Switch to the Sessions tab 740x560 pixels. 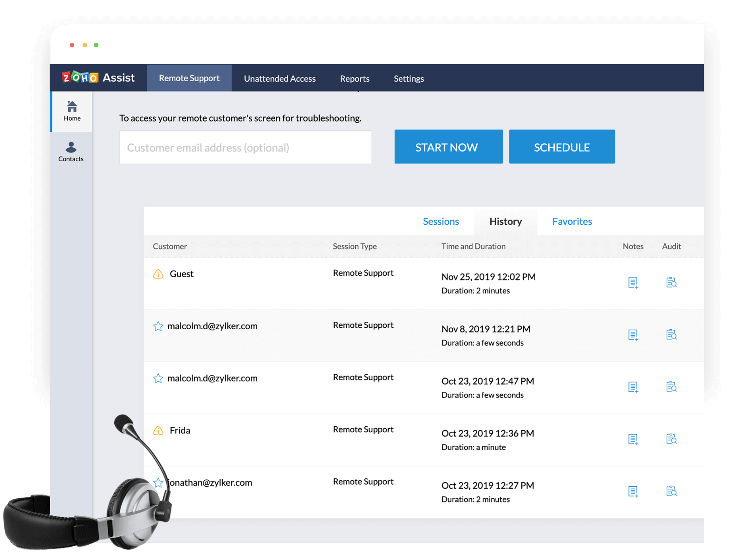pyautogui.click(x=441, y=221)
